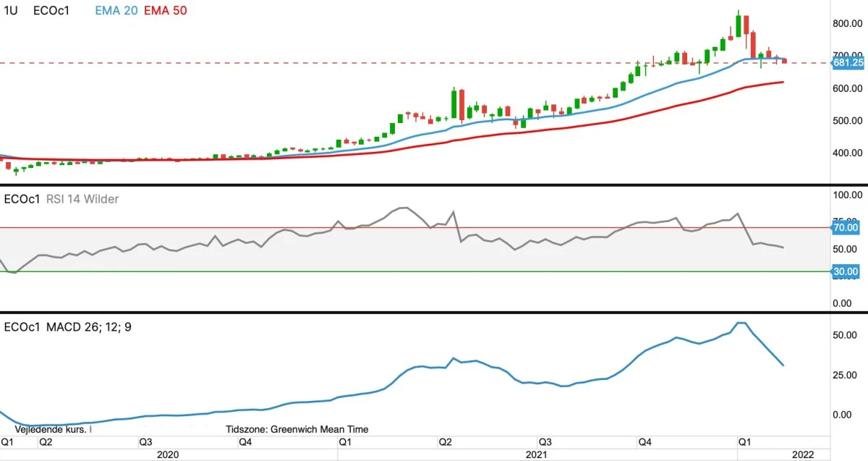
Task: Click the tallest green candle at the price peak
Action: click(738, 25)
